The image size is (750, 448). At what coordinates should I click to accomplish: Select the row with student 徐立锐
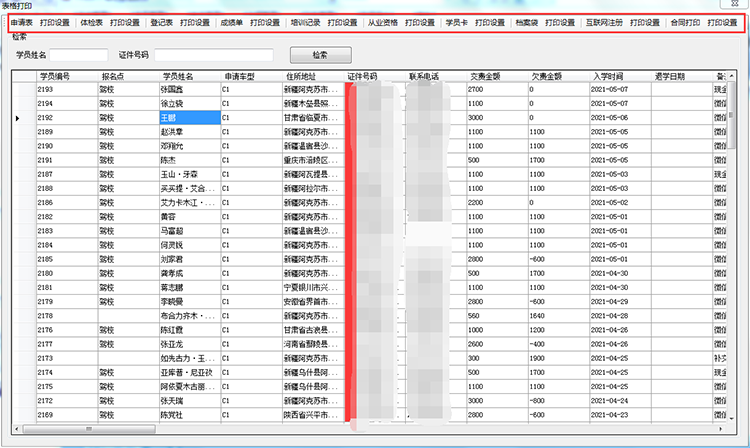point(179,103)
